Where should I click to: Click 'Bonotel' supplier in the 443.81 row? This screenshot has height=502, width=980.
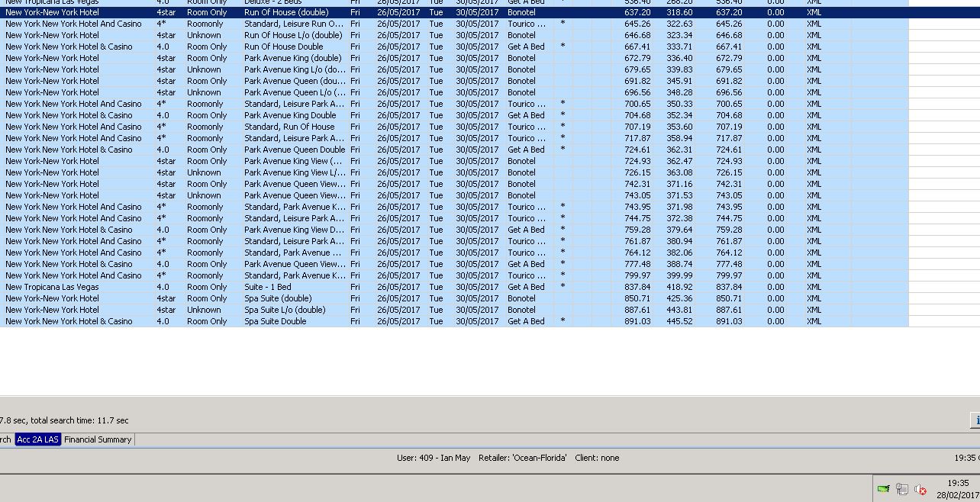(521, 310)
